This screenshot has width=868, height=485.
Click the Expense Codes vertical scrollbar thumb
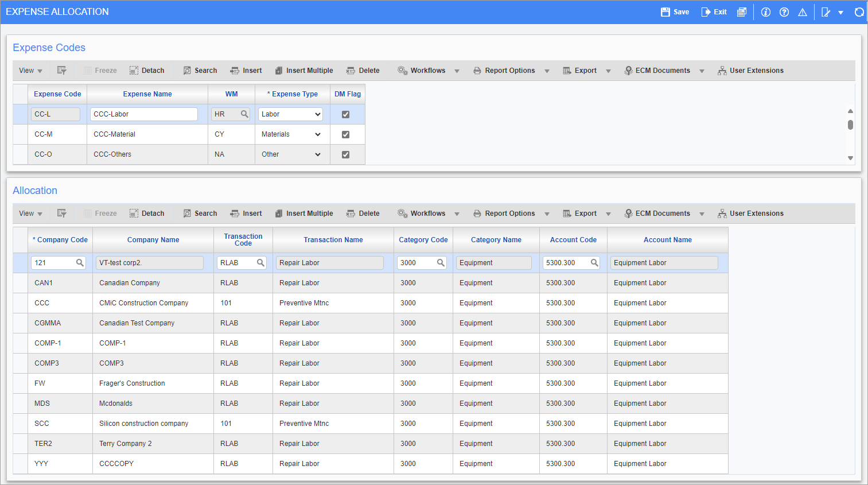click(x=850, y=125)
